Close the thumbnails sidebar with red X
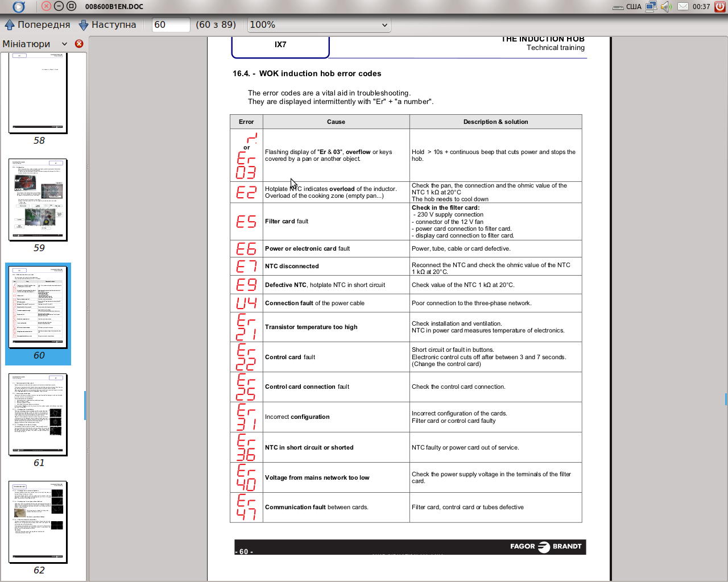This screenshot has width=728, height=582. click(x=79, y=44)
